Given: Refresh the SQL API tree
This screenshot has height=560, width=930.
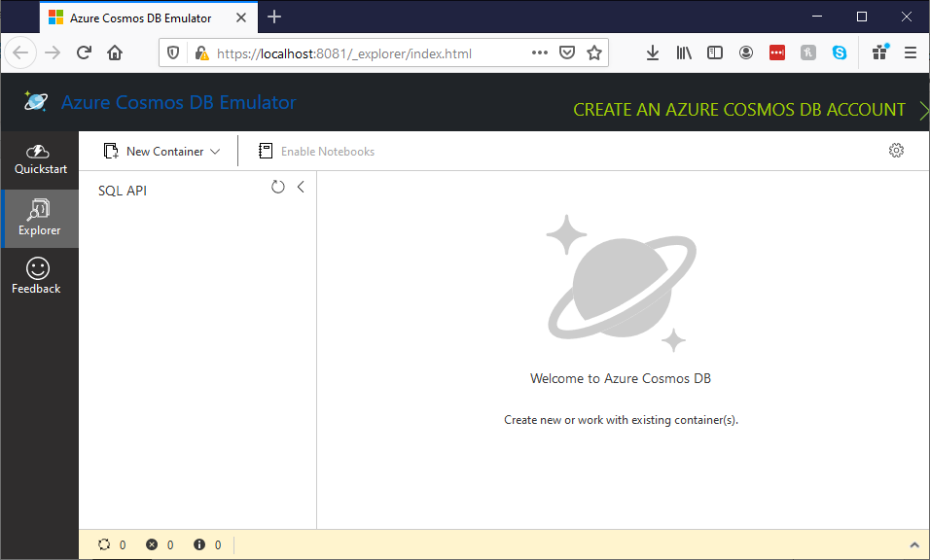Looking at the screenshot, I should click(x=278, y=187).
